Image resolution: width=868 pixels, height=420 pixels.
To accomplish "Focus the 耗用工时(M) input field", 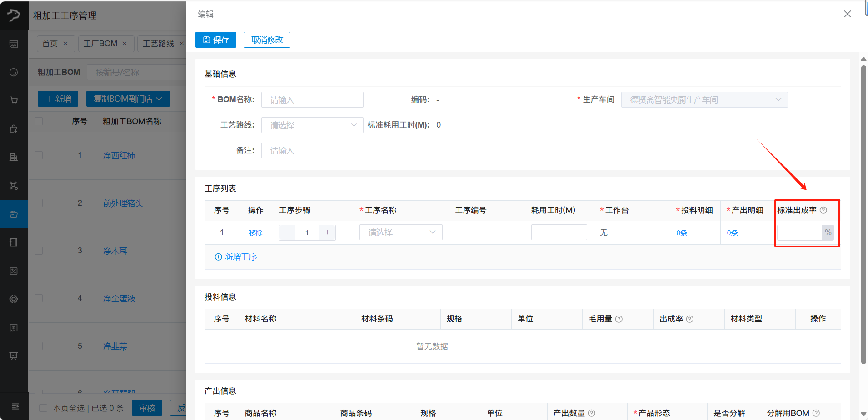I will [559, 232].
